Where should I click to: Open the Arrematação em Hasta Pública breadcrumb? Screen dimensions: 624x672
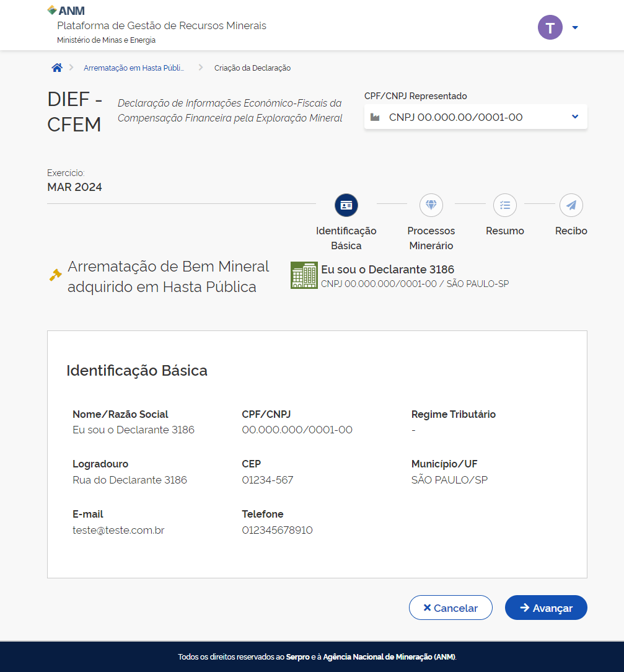pos(134,68)
